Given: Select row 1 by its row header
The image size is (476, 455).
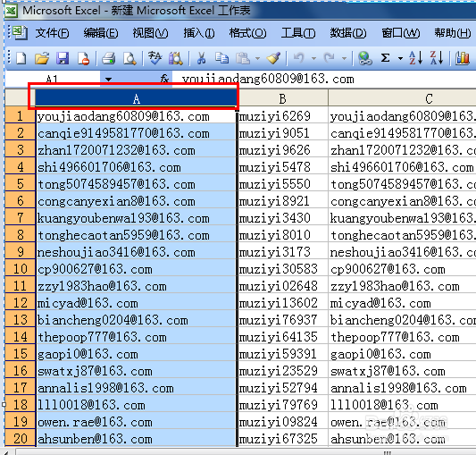Looking at the screenshot, I should pyautogui.click(x=20, y=116).
